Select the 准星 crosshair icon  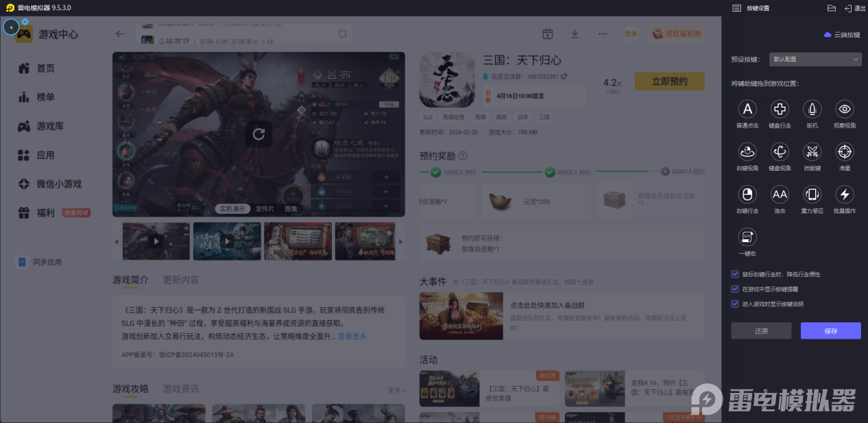pos(845,151)
